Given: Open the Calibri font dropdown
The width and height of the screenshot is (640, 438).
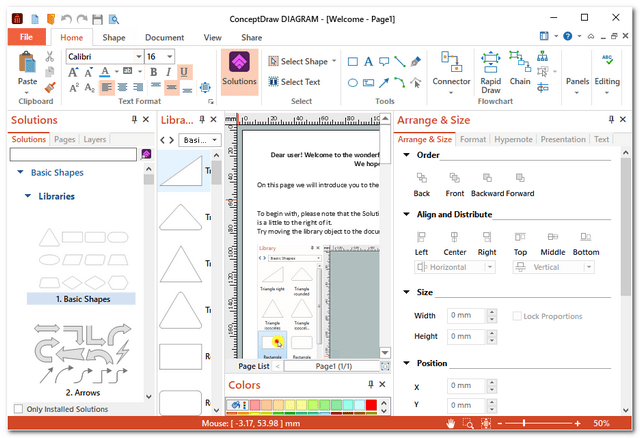Looking at the screenshot, I should [136, 57].
